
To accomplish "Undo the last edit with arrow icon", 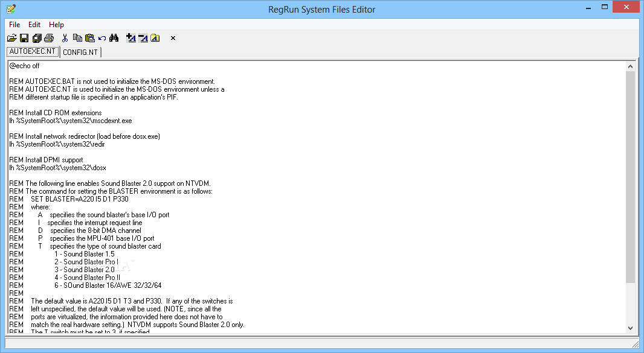I will click(102, 38).
